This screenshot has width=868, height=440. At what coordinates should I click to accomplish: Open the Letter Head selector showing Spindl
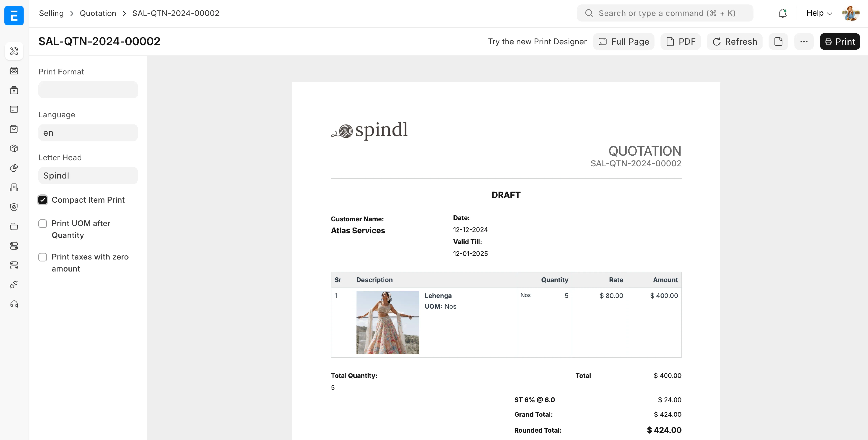click(x=88, y=175)
